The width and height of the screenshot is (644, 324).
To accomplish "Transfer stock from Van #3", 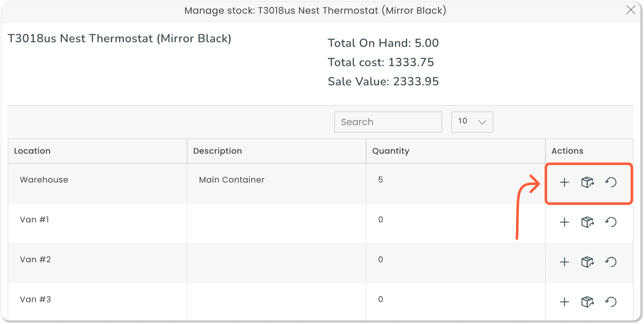I will point(587,302).
